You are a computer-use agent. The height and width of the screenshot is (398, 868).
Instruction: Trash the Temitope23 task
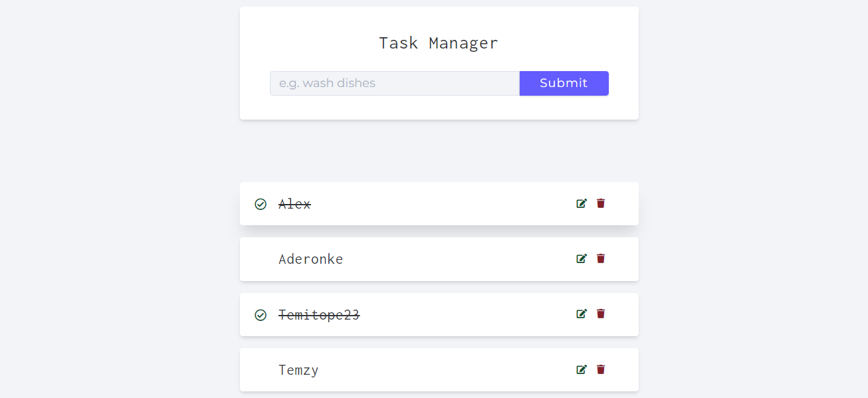click(601, 314)
